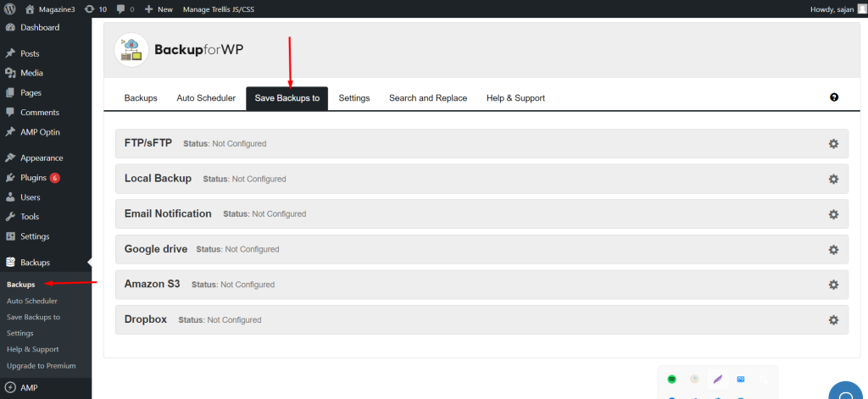The height and width of the screenshot is (399, 868).
Task: Switch to the Backups tab
Action: (x=141, y=98)
